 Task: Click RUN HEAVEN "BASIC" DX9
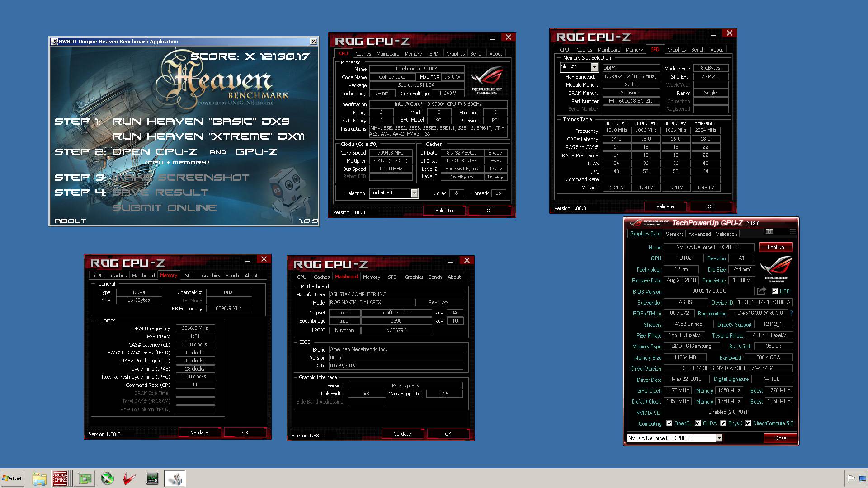pyautogui.click(x=201, y=122)
